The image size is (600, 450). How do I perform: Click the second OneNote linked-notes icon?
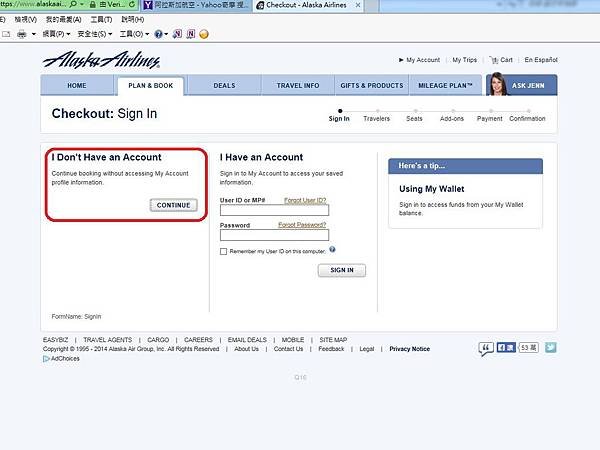tap(191, 34)
